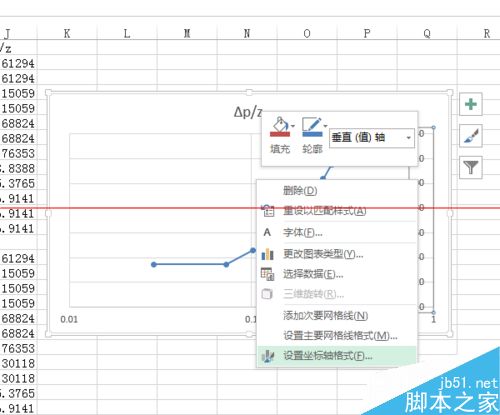The width and height of the screenshot is (500, 415).
Task: Click the chart's top-right resize handle
Action: coord(450,92)
